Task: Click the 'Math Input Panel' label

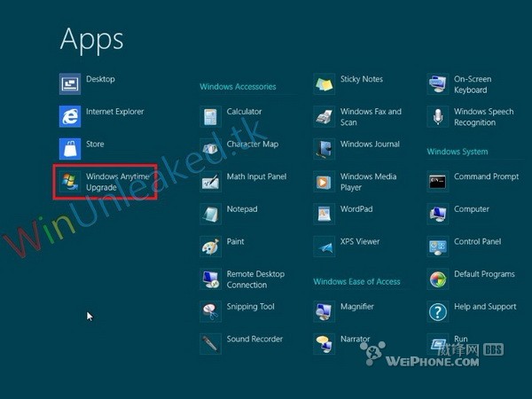Action: (257, 176)
